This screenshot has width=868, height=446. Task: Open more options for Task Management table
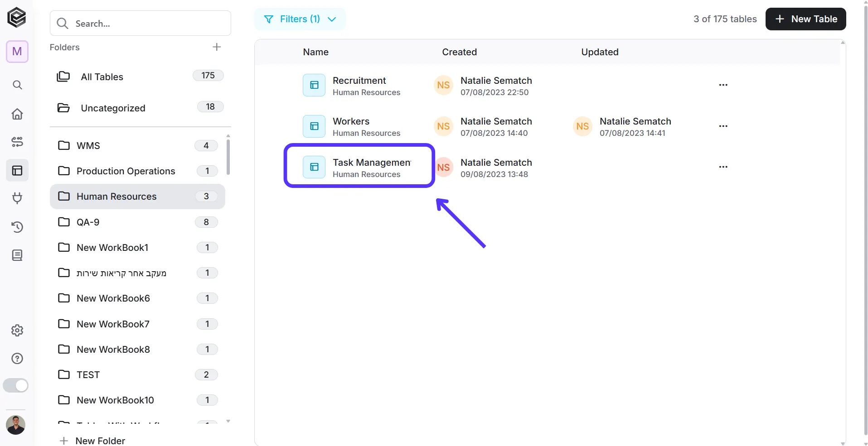[x=723, y=167]
